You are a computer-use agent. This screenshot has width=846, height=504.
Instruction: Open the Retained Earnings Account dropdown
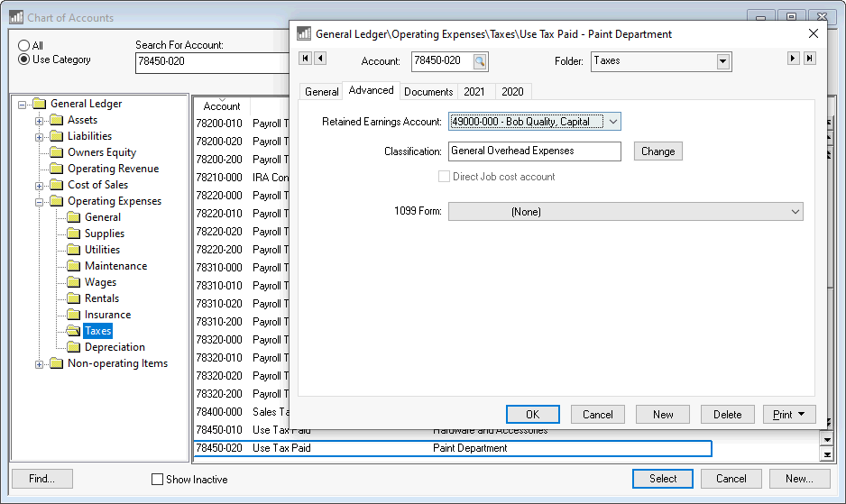point(612,122)
